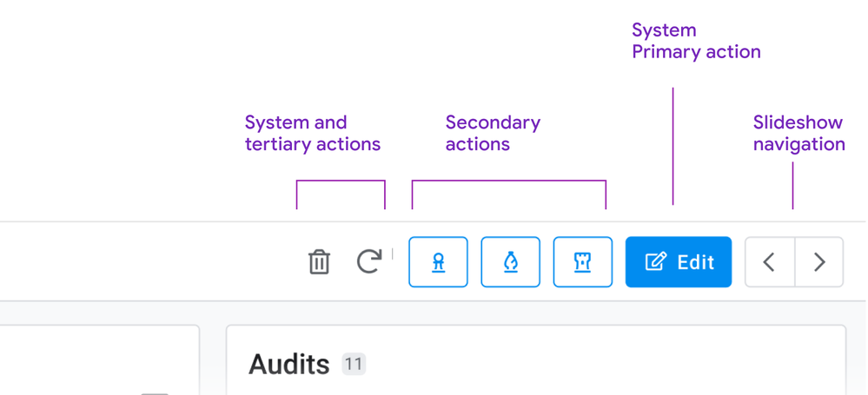Screen dimensions: 868x395
Task: Click the 'Slideshow navigation' annotation label
Action: coord(798,134)
